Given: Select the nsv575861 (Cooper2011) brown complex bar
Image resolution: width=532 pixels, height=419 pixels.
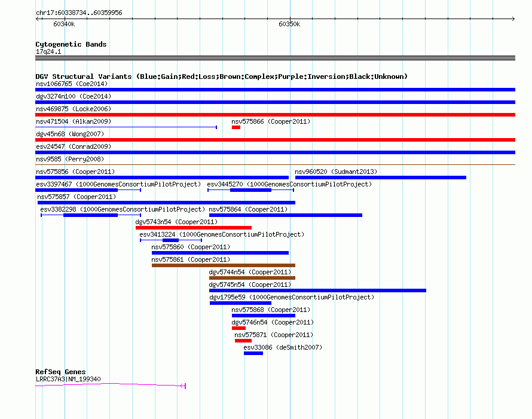Looking at the screenshot, I should click(224, 265).
